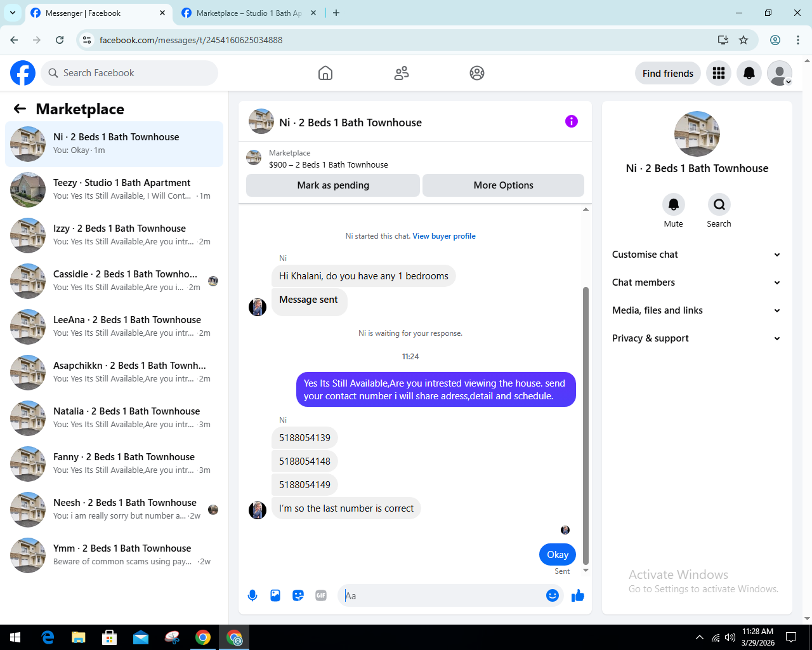Send a thumbs-up like
This screenshot has width=812, height=650.
click(578, 595)
